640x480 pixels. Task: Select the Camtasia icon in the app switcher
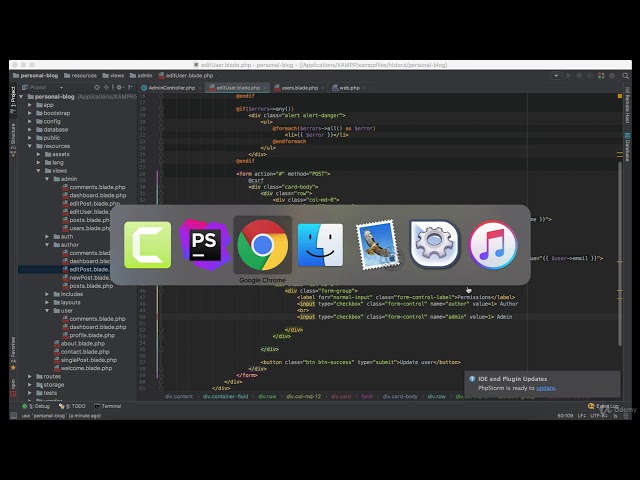tap(148, 245)
